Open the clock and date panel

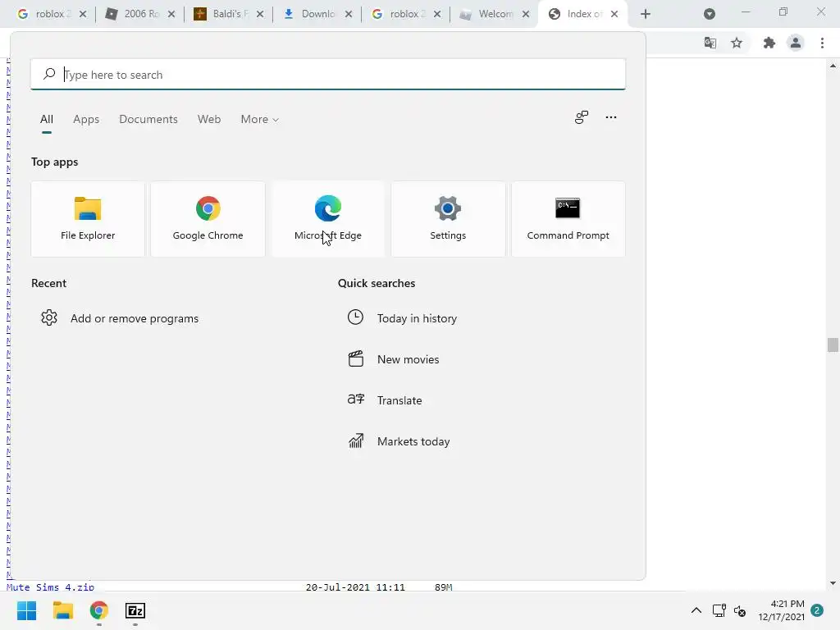(781, 610)
